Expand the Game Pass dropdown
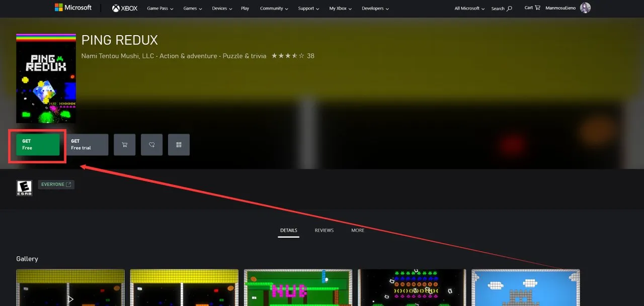 point(160,9)
